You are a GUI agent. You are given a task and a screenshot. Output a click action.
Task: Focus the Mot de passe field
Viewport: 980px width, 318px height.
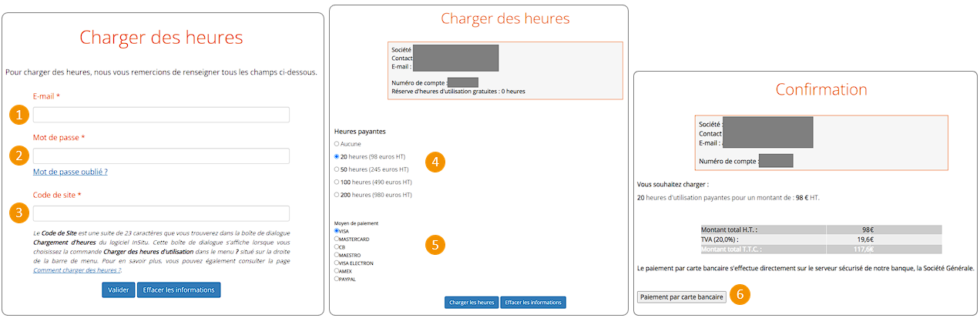161,156
